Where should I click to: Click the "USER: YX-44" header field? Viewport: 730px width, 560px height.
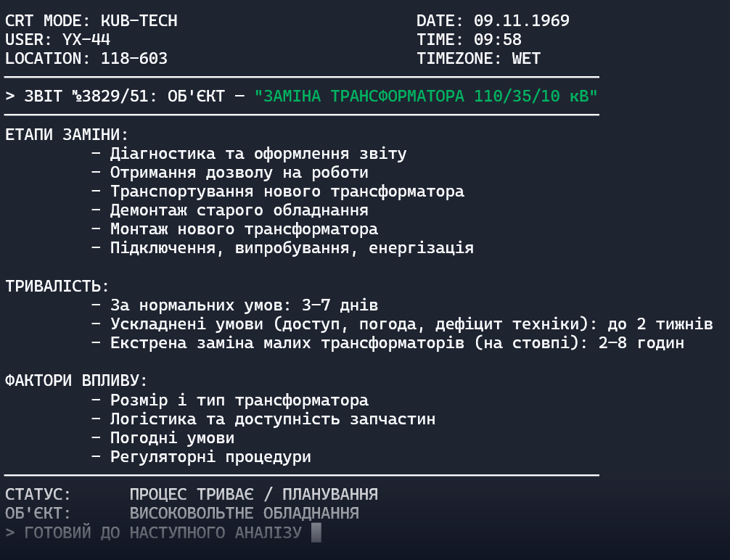(x=58, y=40)
